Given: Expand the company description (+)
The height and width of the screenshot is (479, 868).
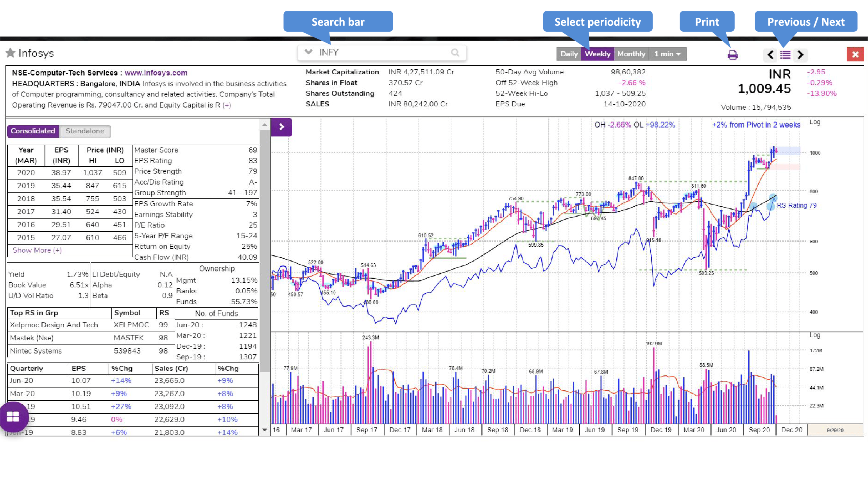Looking at the screenshot, I should coord(227,105).
